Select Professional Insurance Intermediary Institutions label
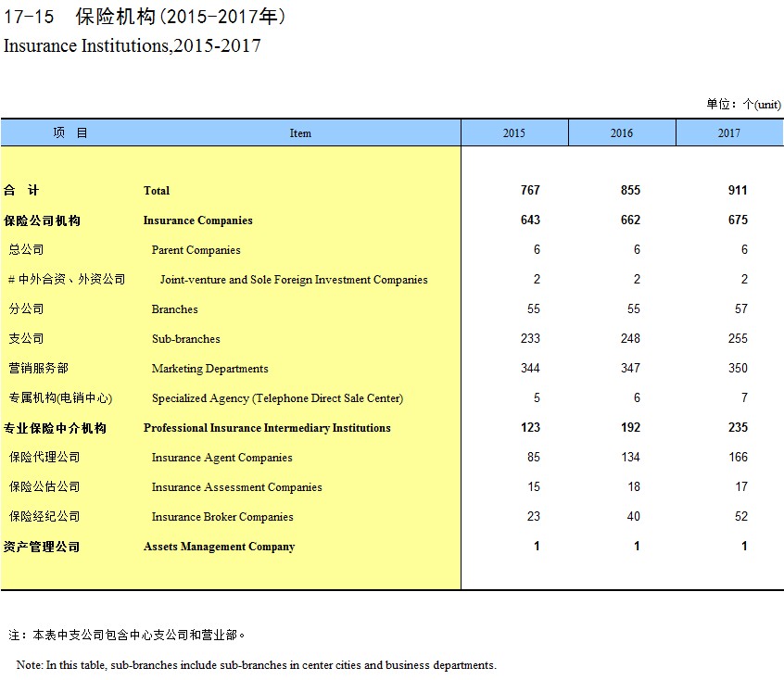 point(267,428)
